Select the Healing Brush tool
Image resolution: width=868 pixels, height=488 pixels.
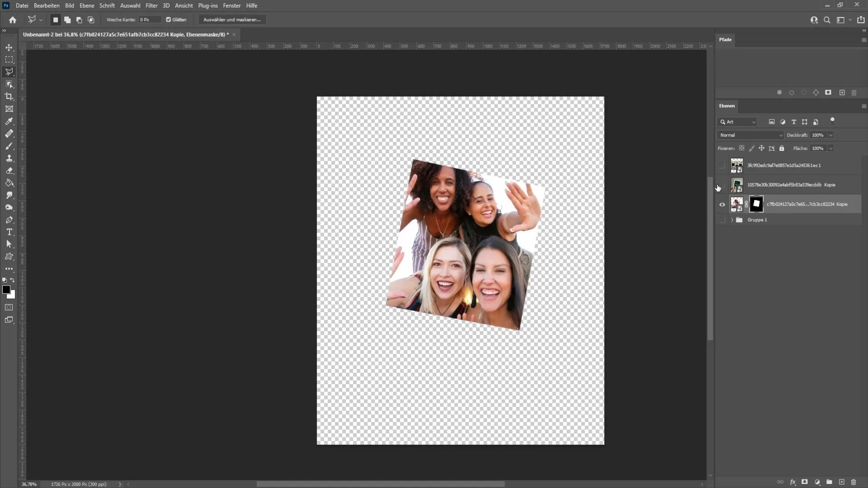pos(9,134)
